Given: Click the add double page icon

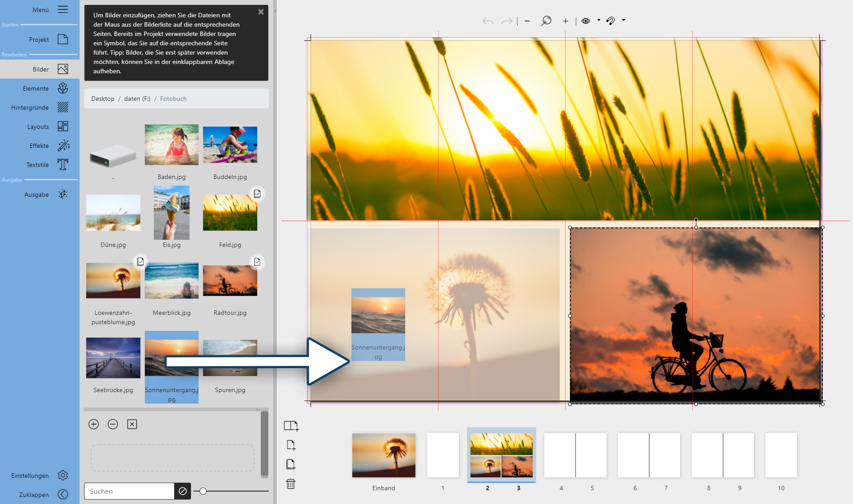Looking at the screenshot, I should click(x=291, y=425).
